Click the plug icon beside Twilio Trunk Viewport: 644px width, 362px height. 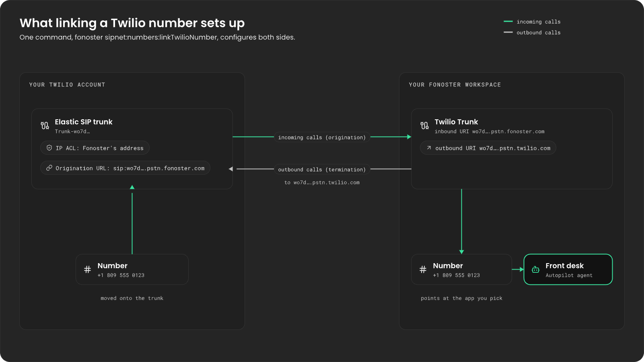424,125
